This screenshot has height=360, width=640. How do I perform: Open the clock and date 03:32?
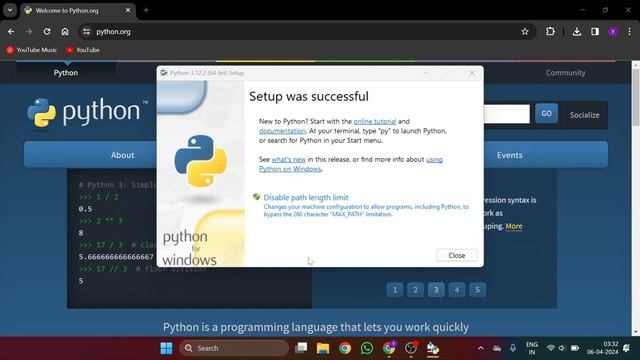point(602,348)
